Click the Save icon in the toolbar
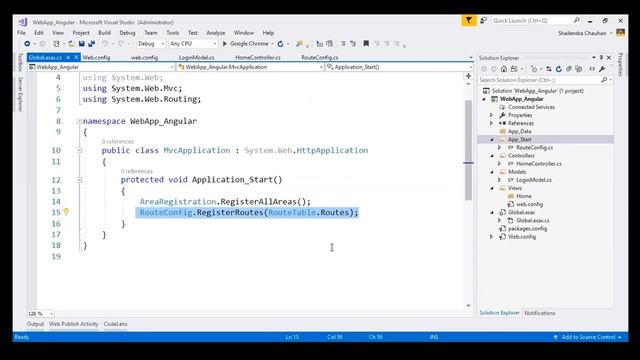The width and height of the screenshot is (640, 360). pyautogui.click(x=82, y=44)
